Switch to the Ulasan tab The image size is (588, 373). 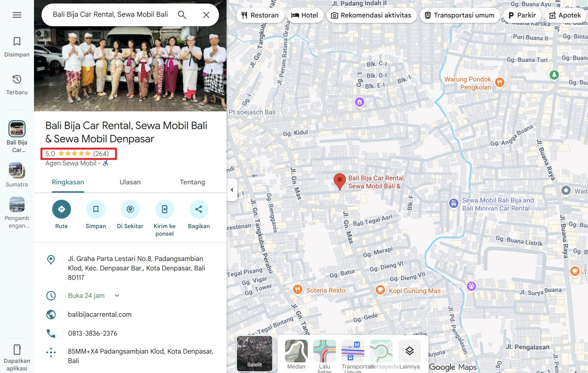(130, 182)
